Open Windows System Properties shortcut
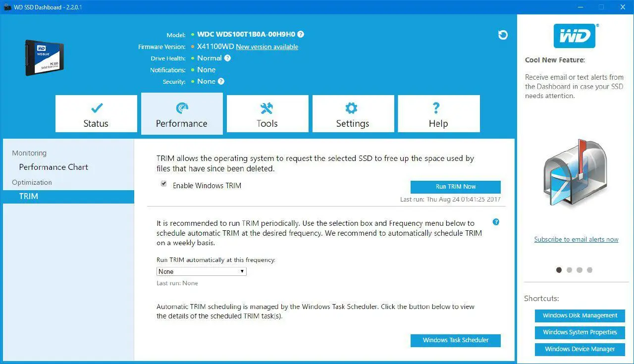This screenshot has height=364, width=634. (x=580, y=332)
